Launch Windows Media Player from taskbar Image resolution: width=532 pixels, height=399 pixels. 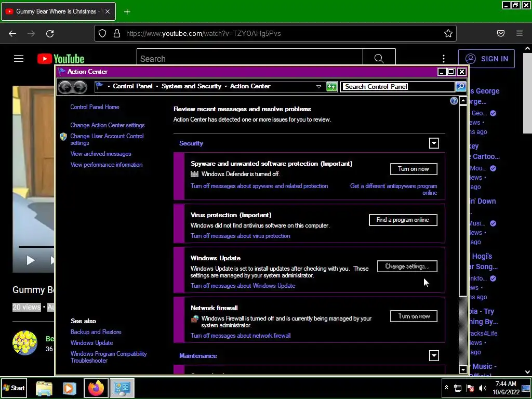click(x=69, y=388)
